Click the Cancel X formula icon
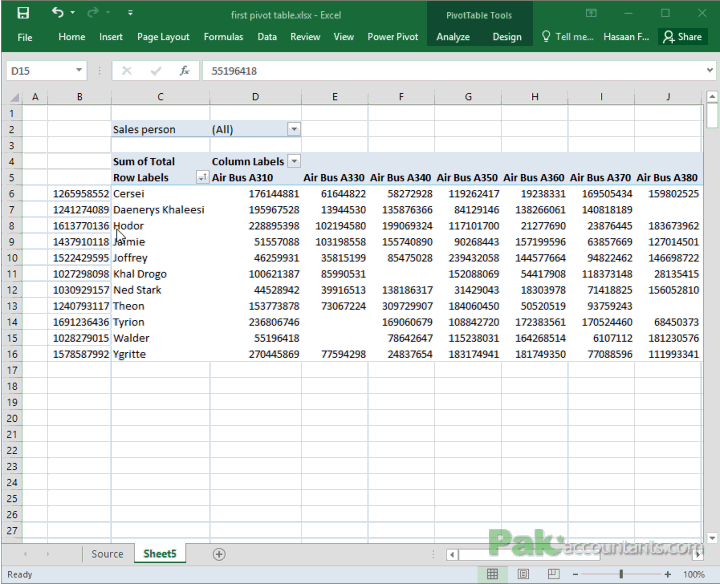Viewport: 720px width, 584px height. click(127, 71)
